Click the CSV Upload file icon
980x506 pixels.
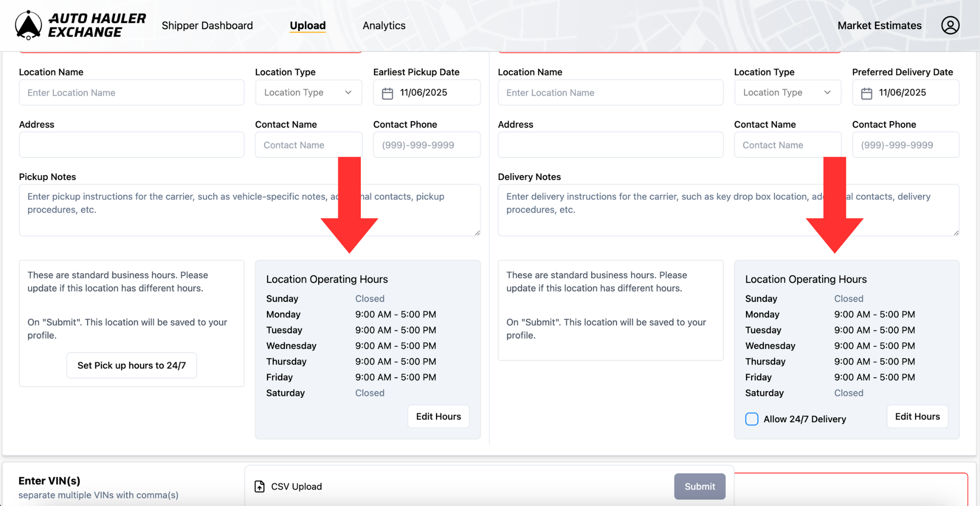click(260, 486)
